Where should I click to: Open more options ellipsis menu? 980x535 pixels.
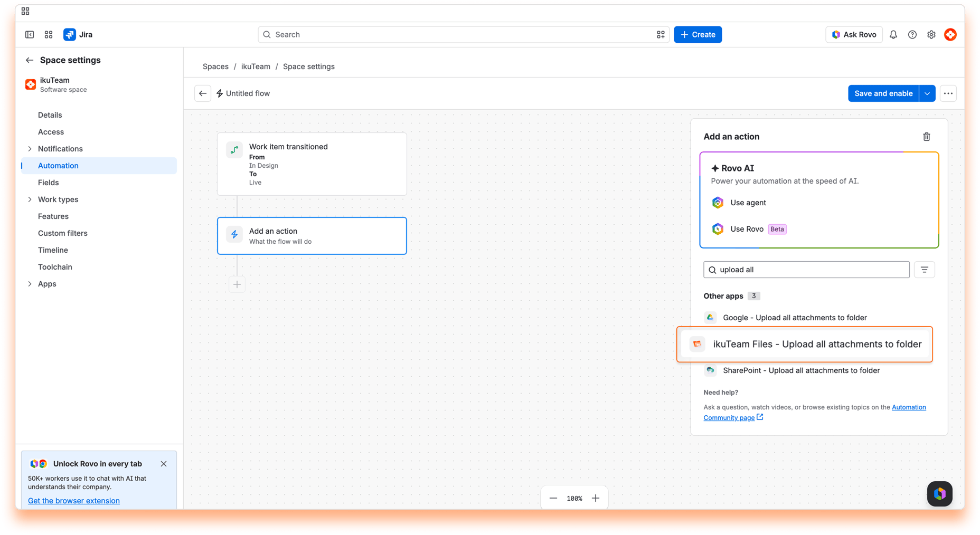point(948,93)
